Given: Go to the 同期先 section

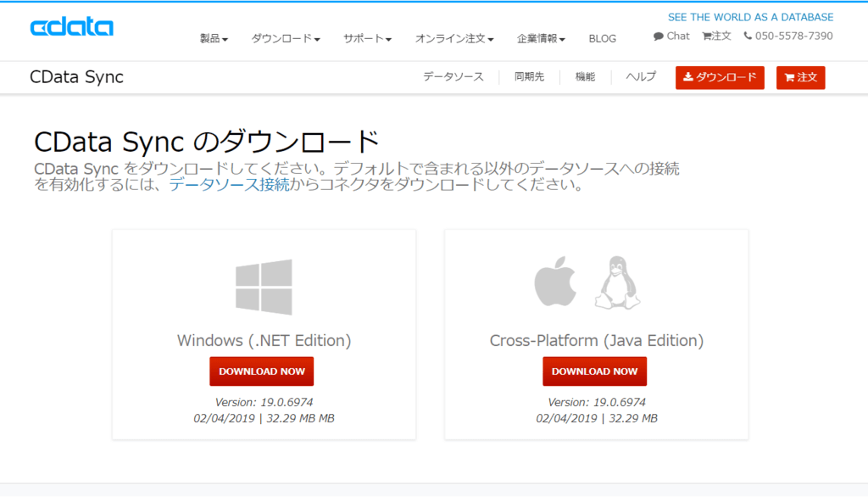Looking at the screenshot, I should [x=529, y=77].
